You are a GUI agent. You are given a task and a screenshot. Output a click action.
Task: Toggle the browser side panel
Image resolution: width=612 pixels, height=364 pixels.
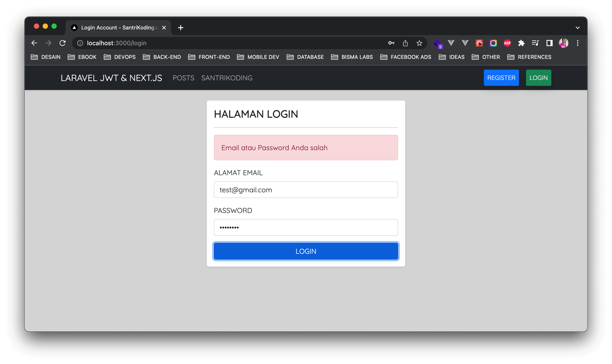coord(549,43)
